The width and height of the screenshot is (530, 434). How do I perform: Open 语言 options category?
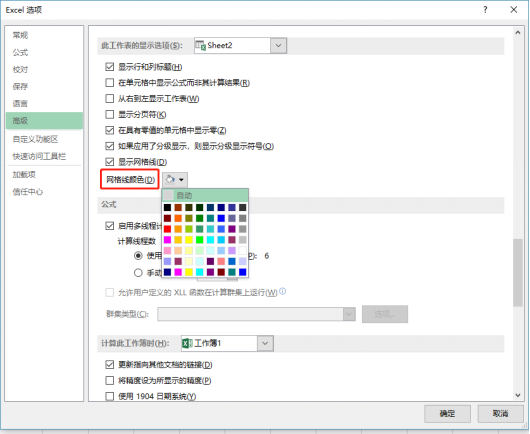click(44, 103)
